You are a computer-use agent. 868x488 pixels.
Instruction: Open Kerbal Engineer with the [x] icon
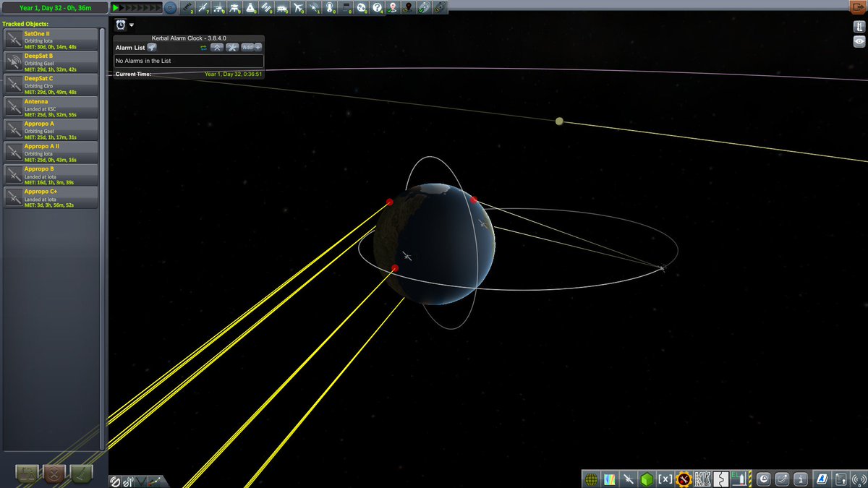point(663,479)
